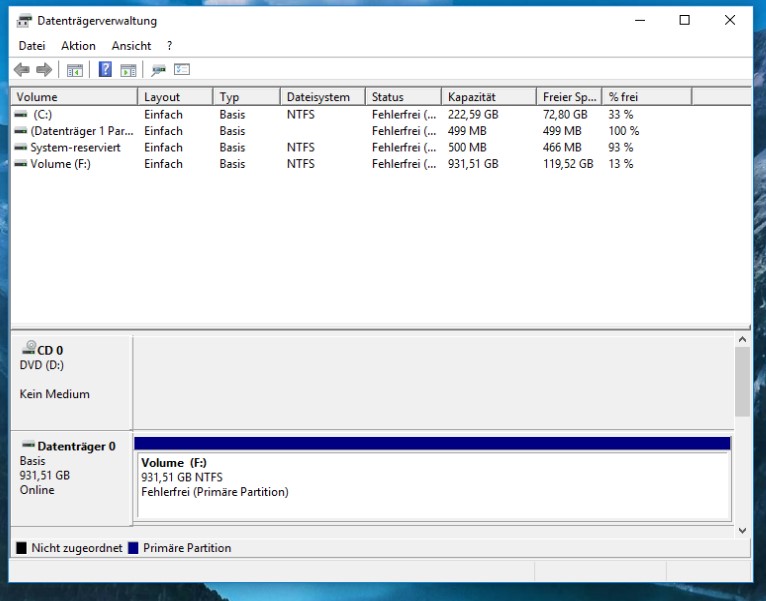Sort by the Freier Sp... column header
766x601 pixels.
569,97
